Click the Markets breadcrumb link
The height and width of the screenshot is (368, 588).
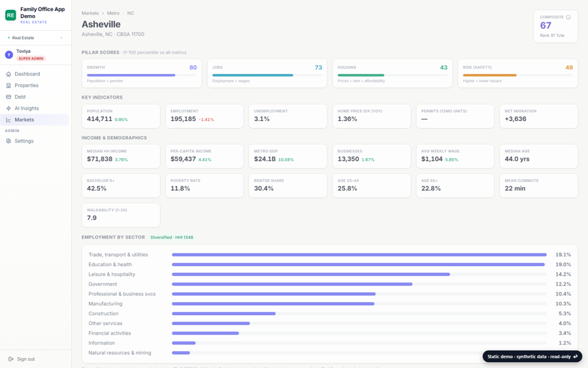[90, 13]
